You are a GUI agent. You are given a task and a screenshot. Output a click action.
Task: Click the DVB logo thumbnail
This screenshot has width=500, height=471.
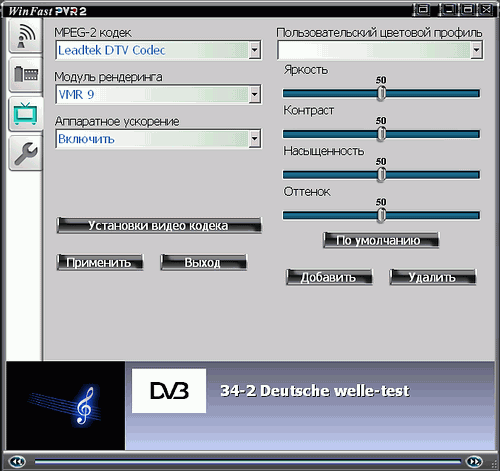[x=169, y=391]
